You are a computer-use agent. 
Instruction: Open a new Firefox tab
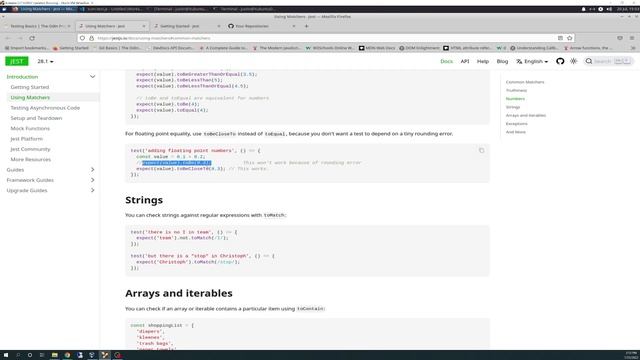tap(307, 26)
